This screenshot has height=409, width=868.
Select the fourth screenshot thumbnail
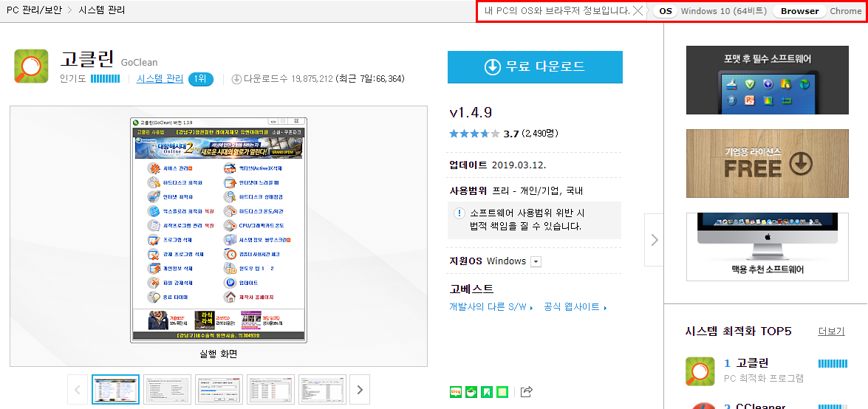[271, 390]
